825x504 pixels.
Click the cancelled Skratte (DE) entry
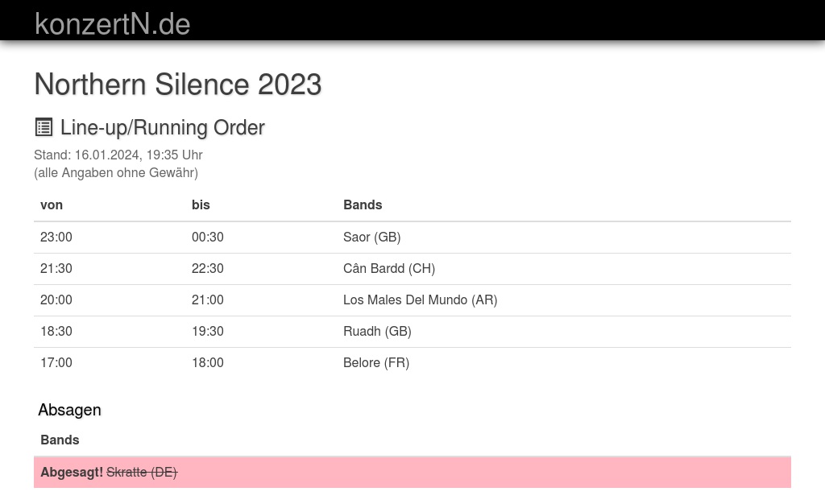tap(142, 472)
